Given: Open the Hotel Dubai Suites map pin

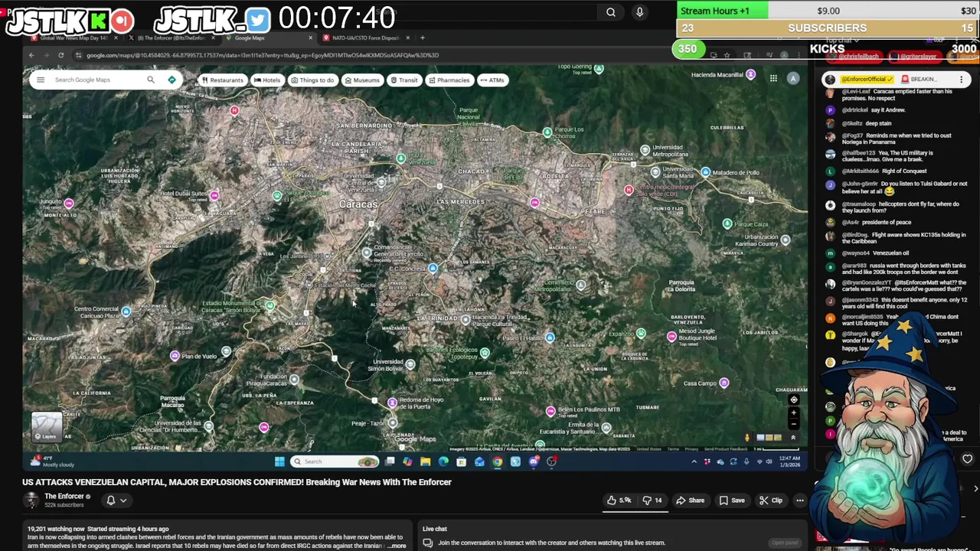Looking at the screenshot, I should (x=214, y=196).
